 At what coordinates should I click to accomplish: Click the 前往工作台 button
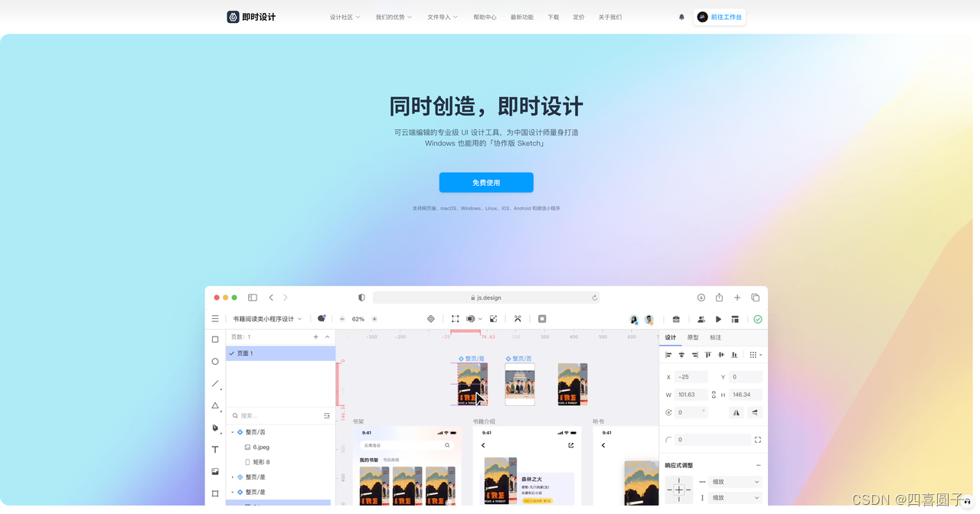[719, 17]
